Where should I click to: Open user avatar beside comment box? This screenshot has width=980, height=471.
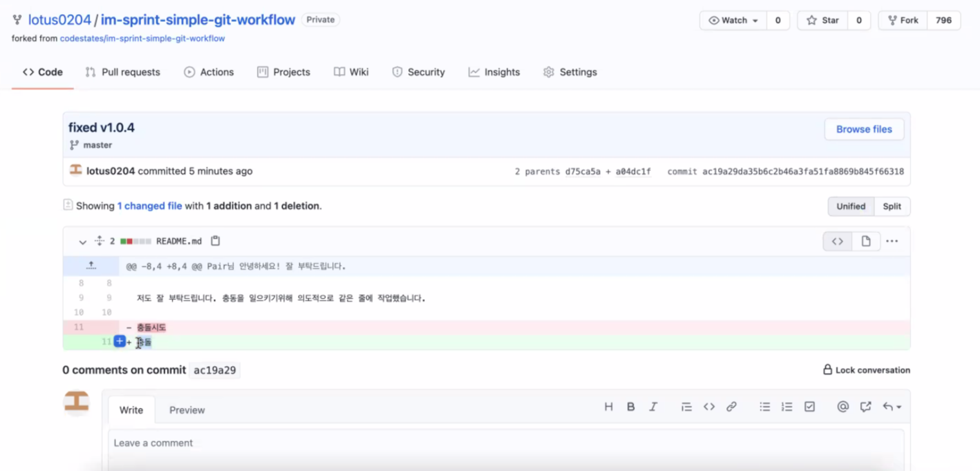coord(76,402)
